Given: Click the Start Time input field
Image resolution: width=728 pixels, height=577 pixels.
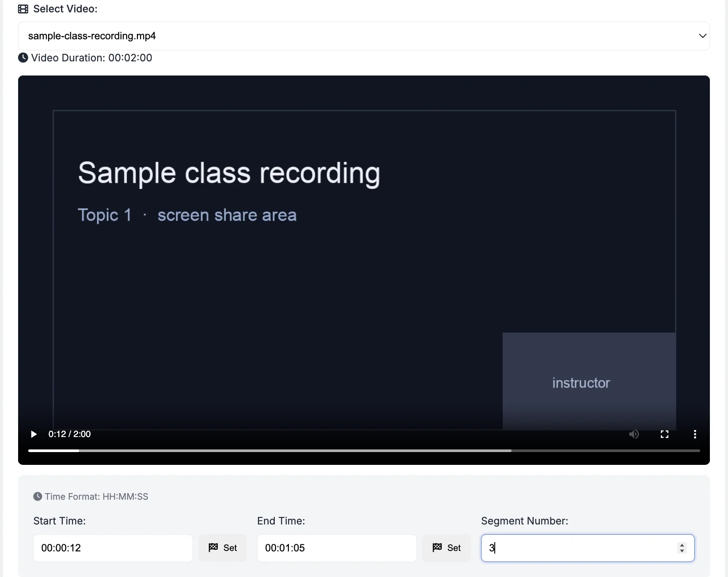Looking at the screenshot, I should coord(113,548).
